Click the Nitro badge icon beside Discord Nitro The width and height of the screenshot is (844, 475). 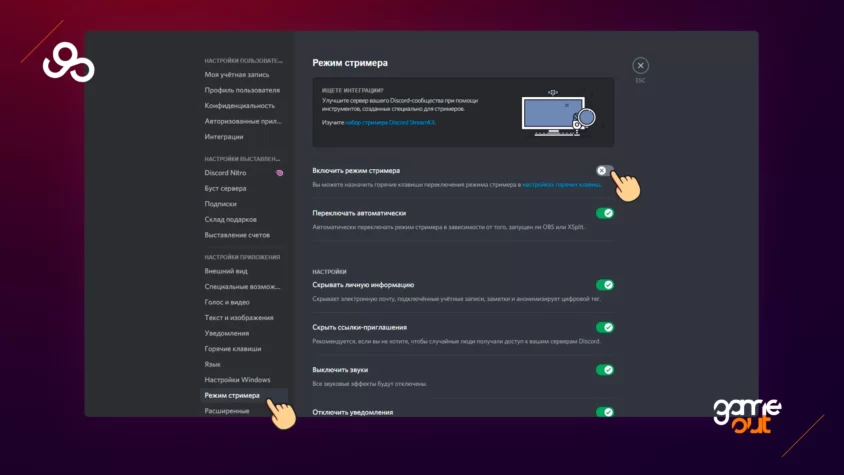(279, 173)
